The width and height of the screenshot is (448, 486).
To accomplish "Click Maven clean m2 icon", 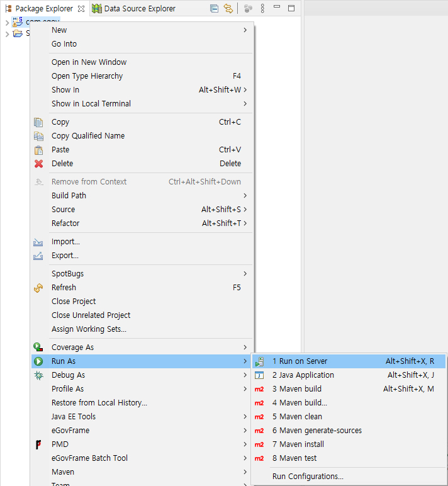I will point(259,417).
